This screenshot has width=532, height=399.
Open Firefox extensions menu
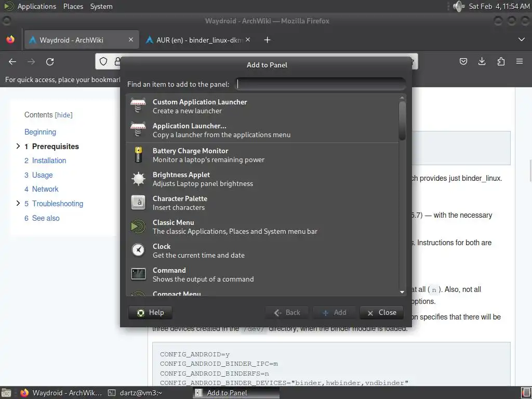point(501,61)
